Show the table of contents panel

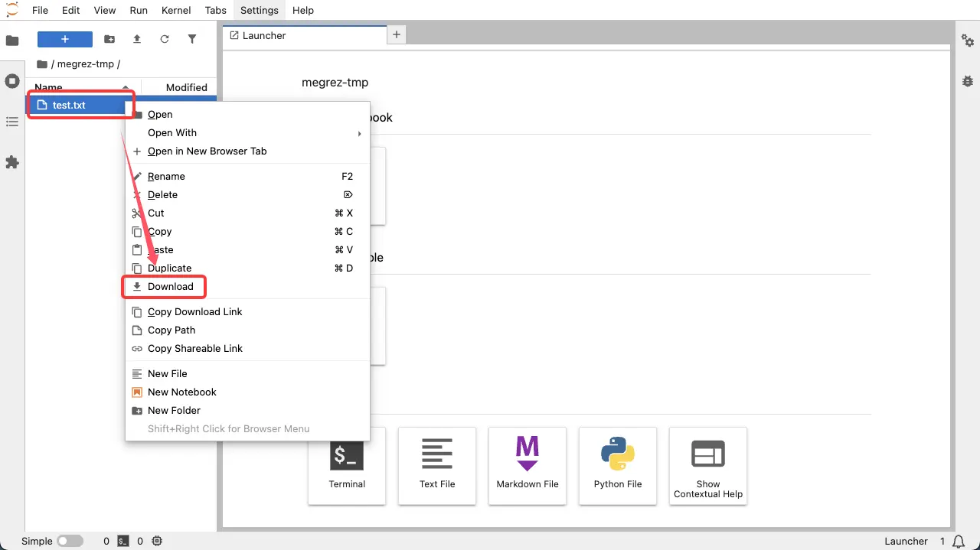[12, 122]
